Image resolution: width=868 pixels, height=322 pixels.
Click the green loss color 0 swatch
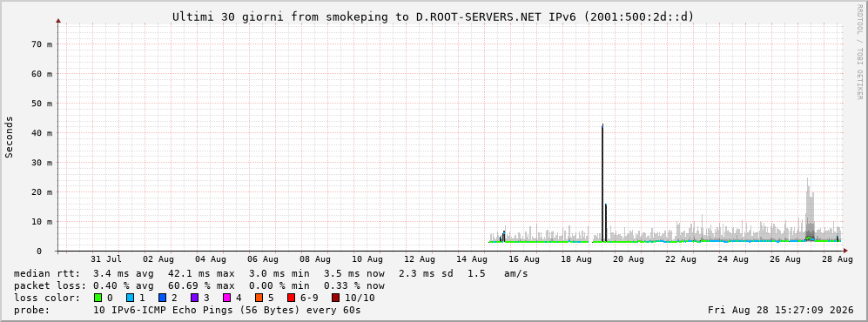click(x=99, y=298)
